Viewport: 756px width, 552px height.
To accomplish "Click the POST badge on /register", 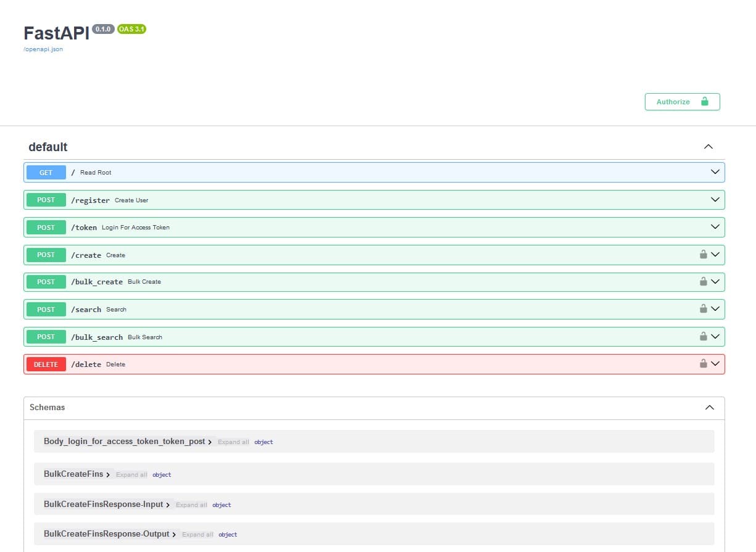I will [x=46, y=200].
